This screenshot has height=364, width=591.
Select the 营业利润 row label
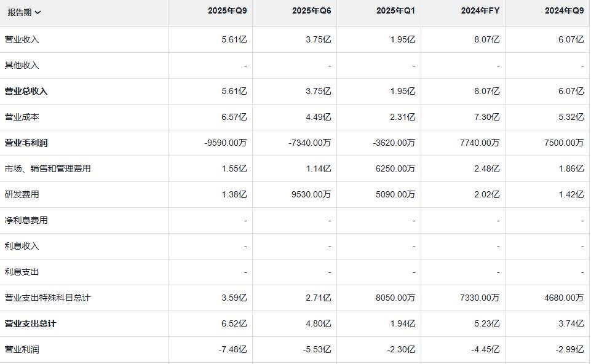[x=22, y=349]
